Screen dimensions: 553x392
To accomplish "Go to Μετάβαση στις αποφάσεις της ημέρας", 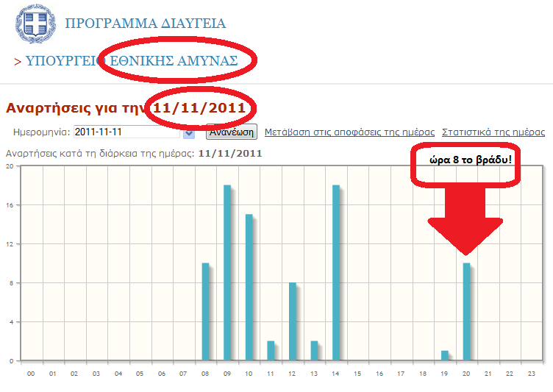I will click(349, 132).
